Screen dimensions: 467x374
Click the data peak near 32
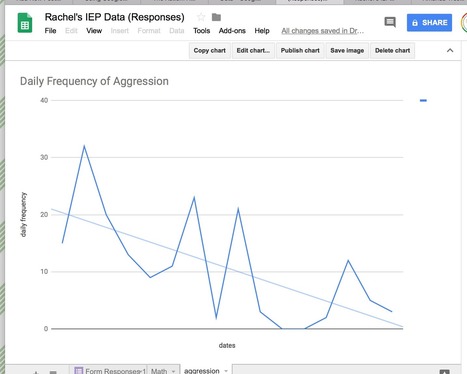tap(84, 146)
